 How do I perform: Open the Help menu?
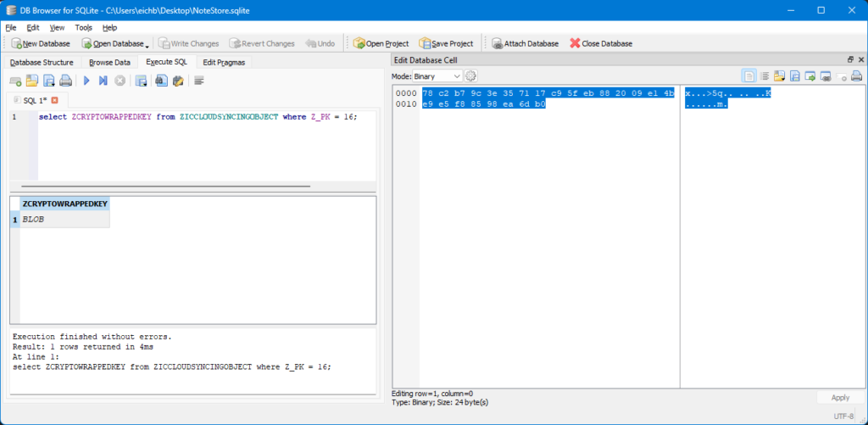tap(109, 27)
